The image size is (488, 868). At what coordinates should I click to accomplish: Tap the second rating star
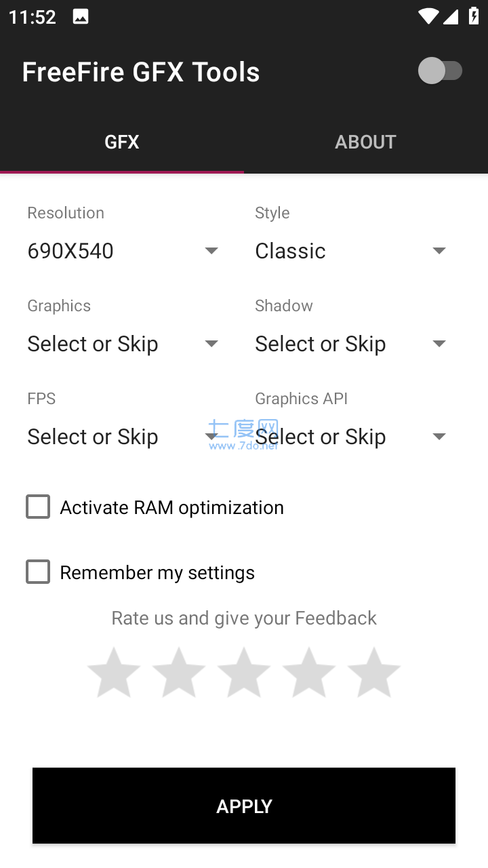[179, 672]
